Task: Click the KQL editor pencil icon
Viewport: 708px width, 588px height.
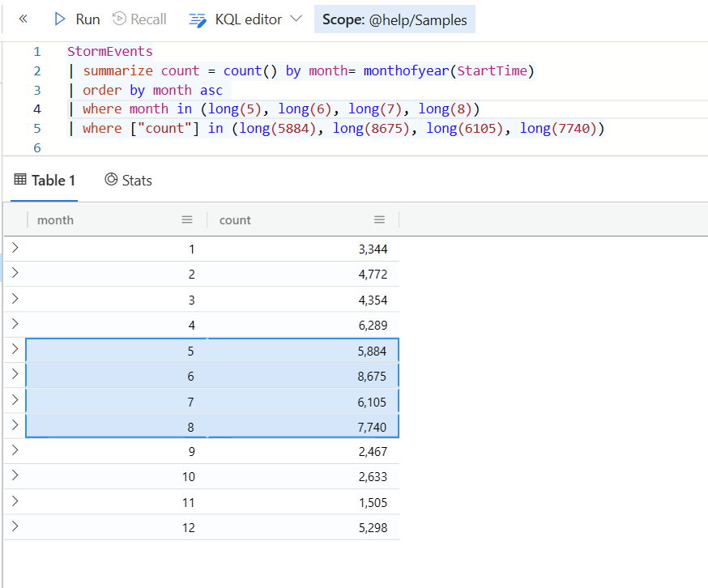Action: coord(198,19)
